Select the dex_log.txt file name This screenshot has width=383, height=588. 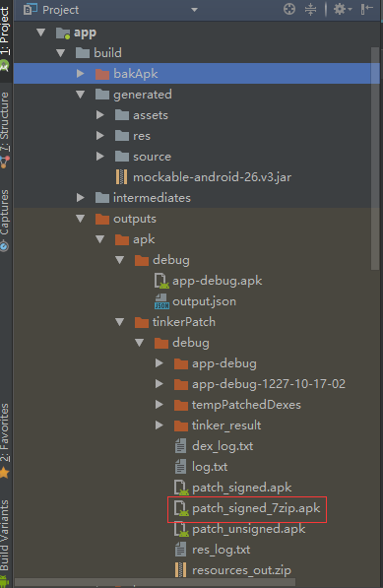[223, 446]
